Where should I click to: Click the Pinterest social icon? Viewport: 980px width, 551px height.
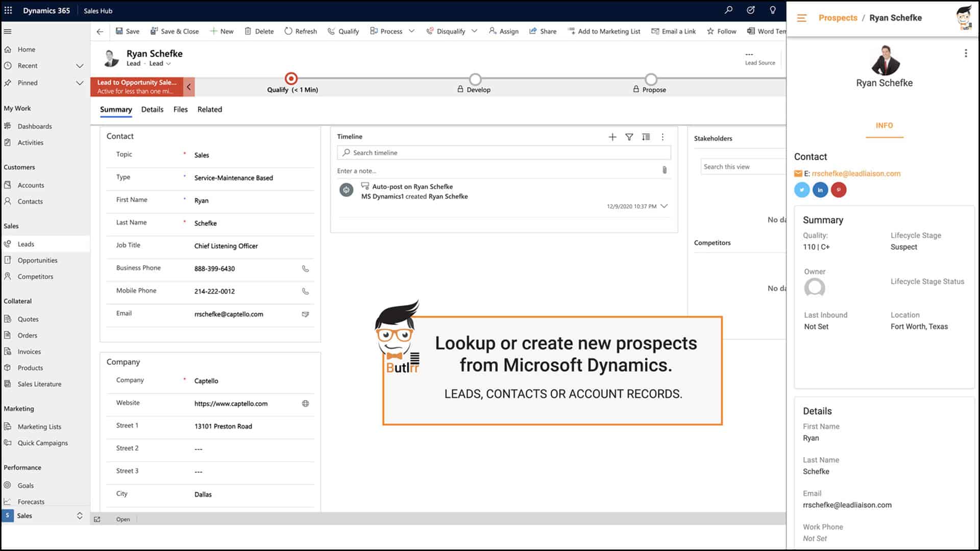coord(839,190)
